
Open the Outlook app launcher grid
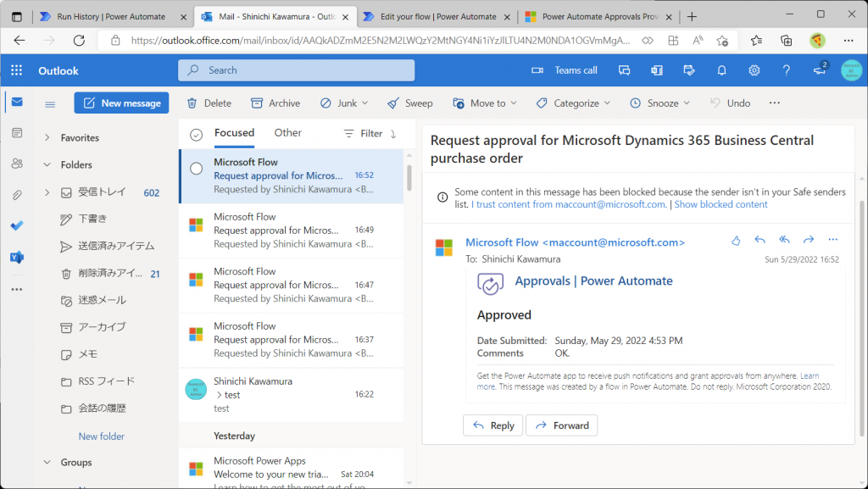pos(17,70)
